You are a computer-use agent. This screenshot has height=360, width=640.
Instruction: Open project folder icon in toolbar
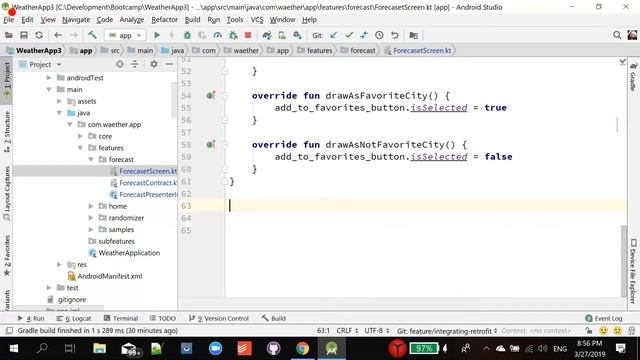[9, 36]
